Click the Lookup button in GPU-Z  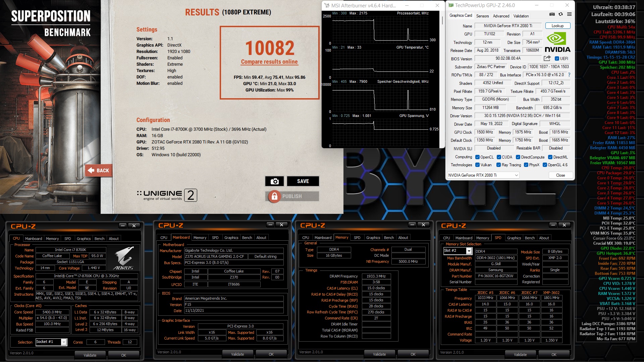(557, 26)
